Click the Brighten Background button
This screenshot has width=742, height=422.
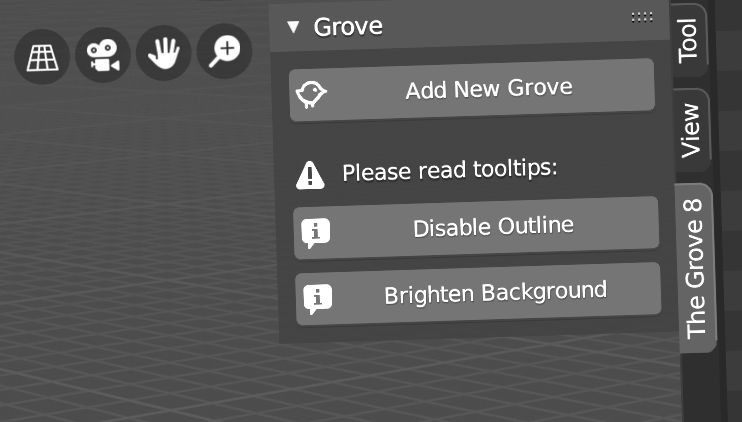point(478,294)
